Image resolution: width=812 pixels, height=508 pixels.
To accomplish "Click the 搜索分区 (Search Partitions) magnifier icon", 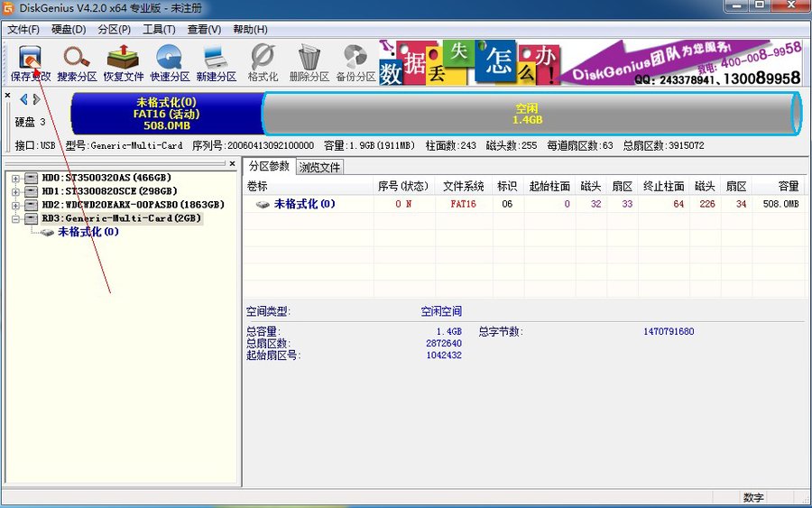I will pyautogui.click(x=77, y=63).
